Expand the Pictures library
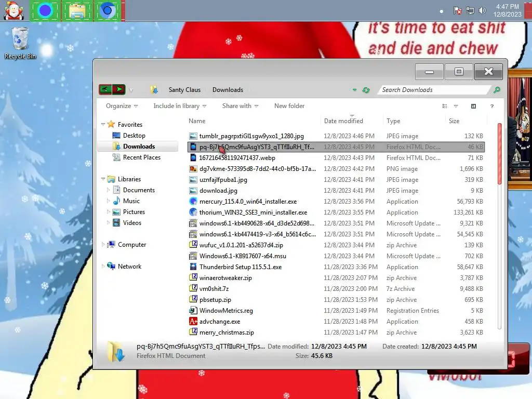The image size is (532, 399). point(108,212)
